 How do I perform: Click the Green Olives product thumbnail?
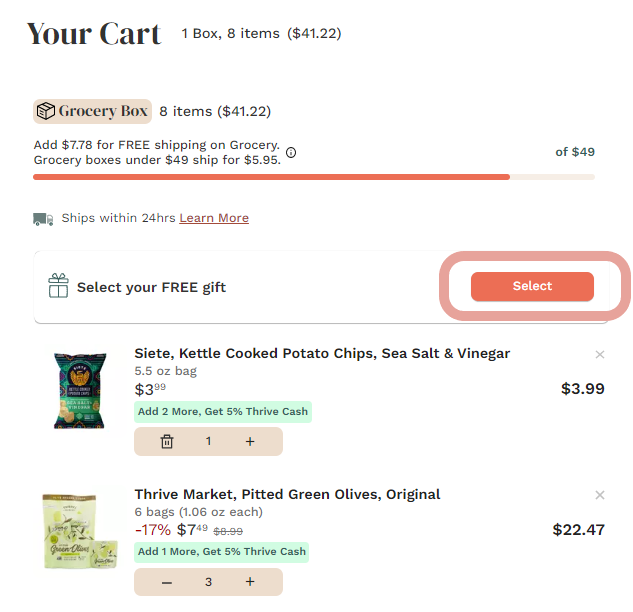[79, 531]
